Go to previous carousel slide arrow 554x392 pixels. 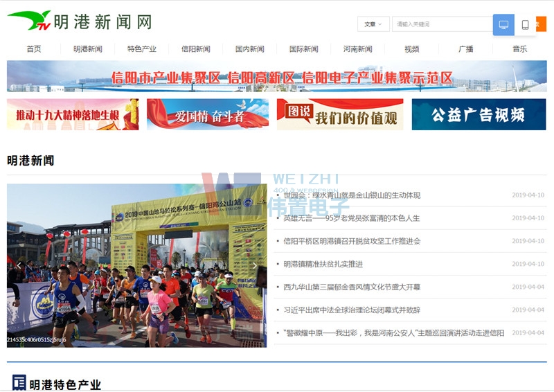tap(19, 265)
